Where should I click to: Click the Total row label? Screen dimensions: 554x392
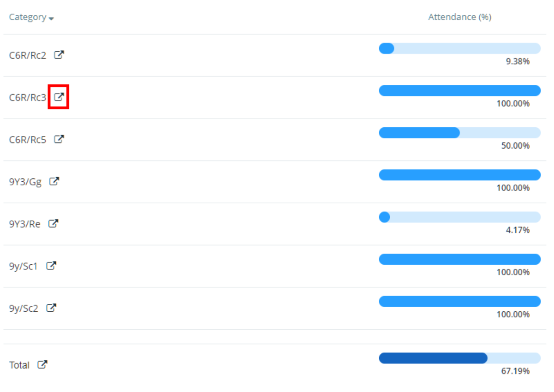click(x=20, y=364)
